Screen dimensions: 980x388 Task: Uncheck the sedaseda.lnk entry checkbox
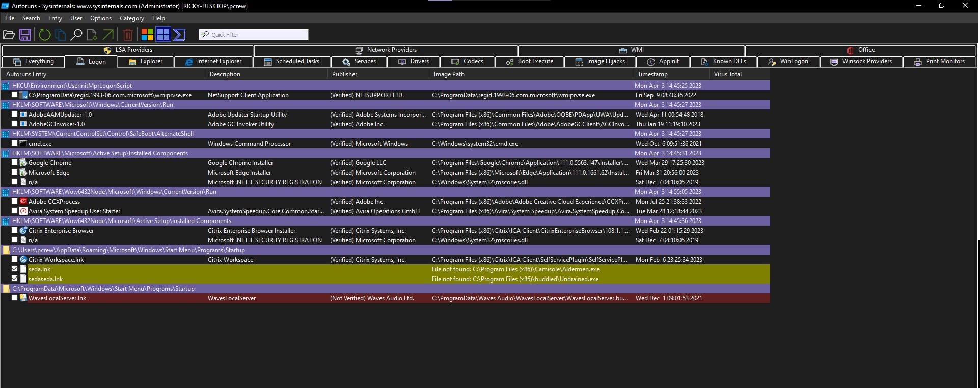tap(15, 279)
